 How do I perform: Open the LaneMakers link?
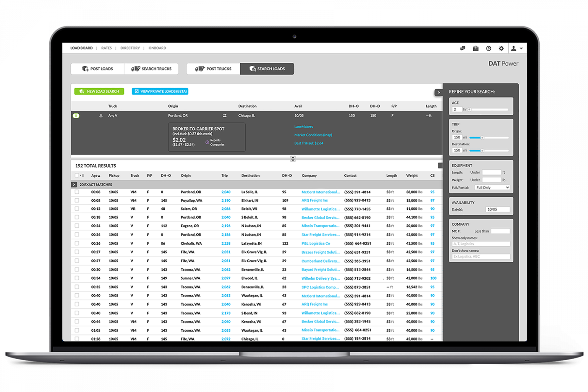tap(303, 127)
